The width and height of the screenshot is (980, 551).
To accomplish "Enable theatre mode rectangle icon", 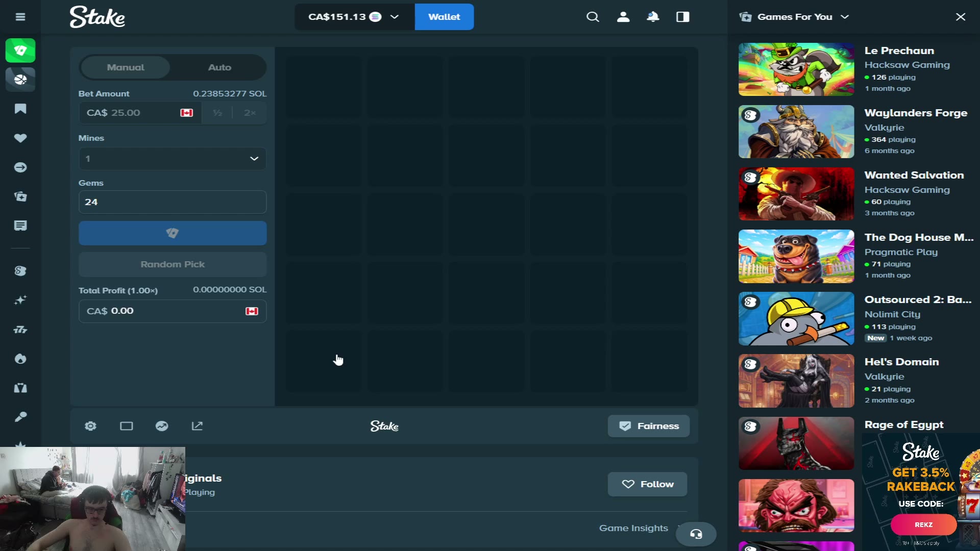I will [127, 426].
